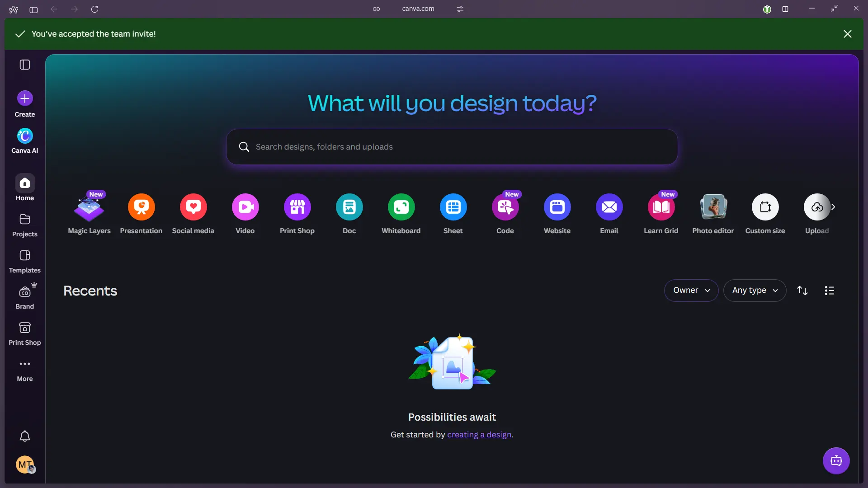The height and width of the screenshot is (488, 868).
Task: Toggle the browser sidebar panel
Action: click(33, 9)
